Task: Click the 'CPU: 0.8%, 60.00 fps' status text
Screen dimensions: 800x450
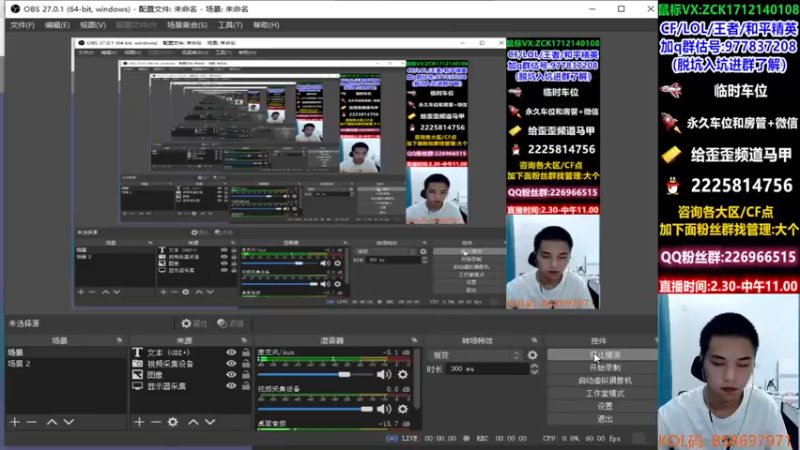Action: [x=582, y=438]
